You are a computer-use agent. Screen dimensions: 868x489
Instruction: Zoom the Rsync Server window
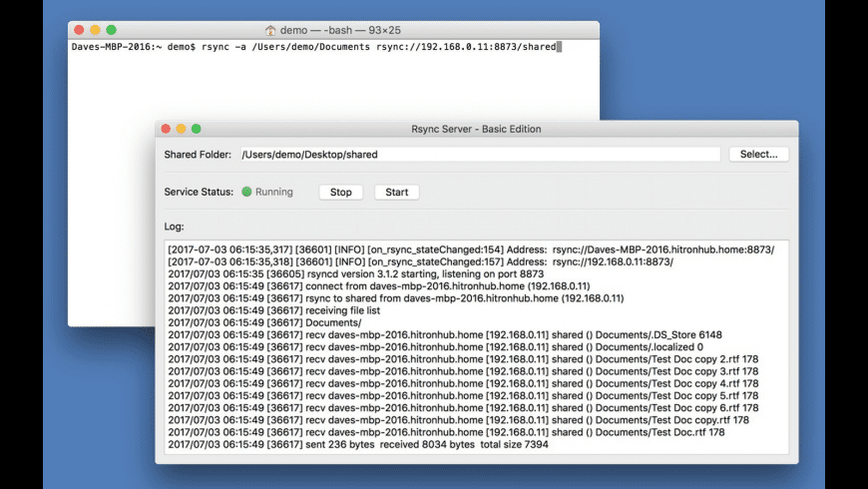pos(196,129)
